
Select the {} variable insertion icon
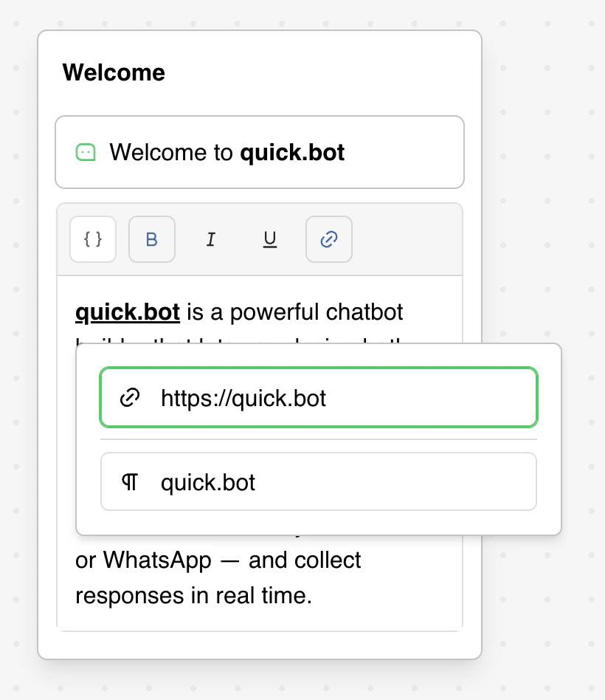coord(93,239)
